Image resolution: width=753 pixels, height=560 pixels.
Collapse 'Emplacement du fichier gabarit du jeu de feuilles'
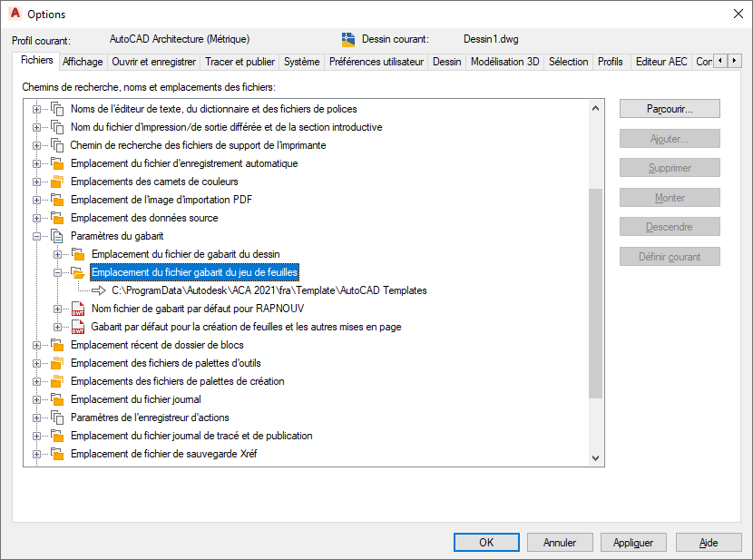click(58, 273)
